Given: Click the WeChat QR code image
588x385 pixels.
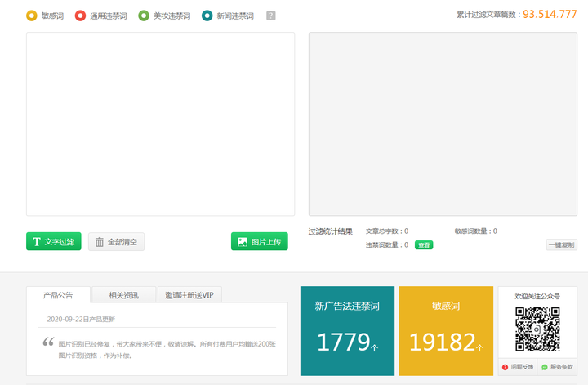Looking at the screenshot, I should point(537,329).
